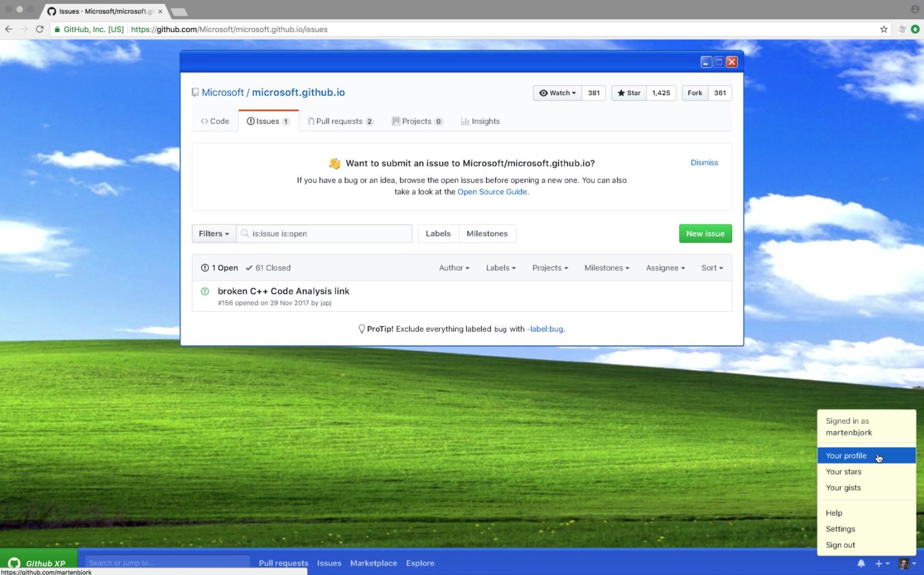Viewport: 924px width, 575px height.
Task: Open the Filters dropdown
Action: (213, 233)
